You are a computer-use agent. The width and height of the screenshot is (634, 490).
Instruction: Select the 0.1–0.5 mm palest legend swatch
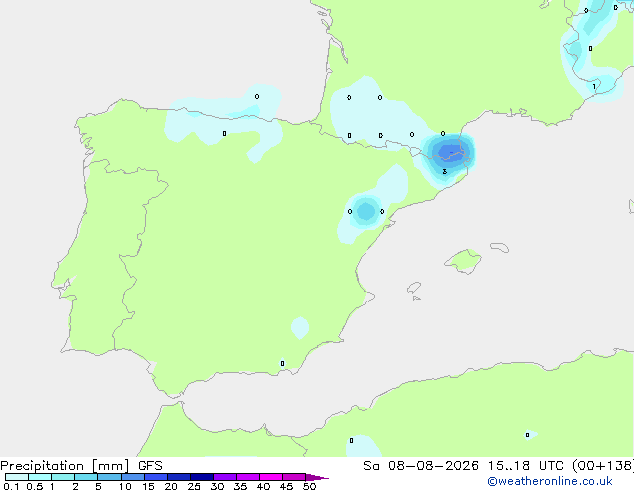click(17, 477)
